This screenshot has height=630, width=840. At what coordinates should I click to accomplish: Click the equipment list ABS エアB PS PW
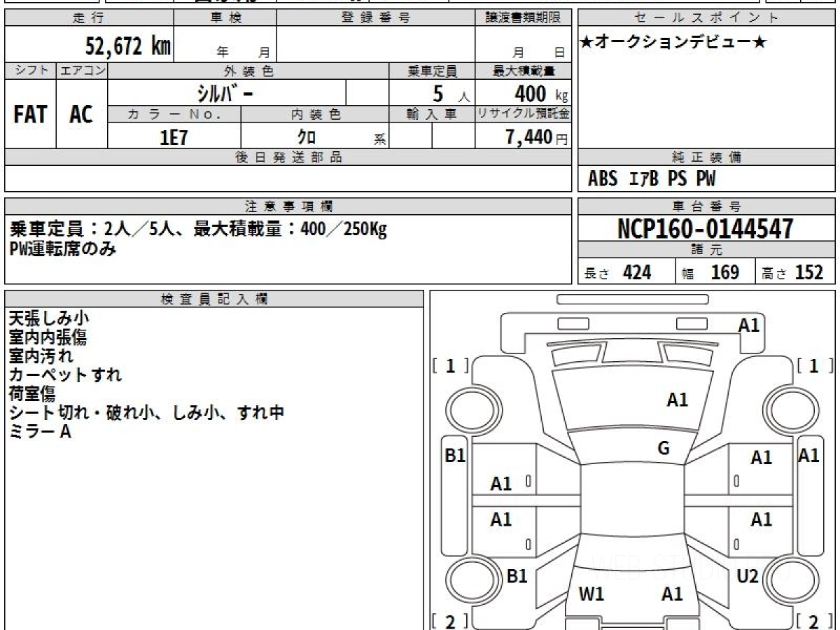coord(651,179)
